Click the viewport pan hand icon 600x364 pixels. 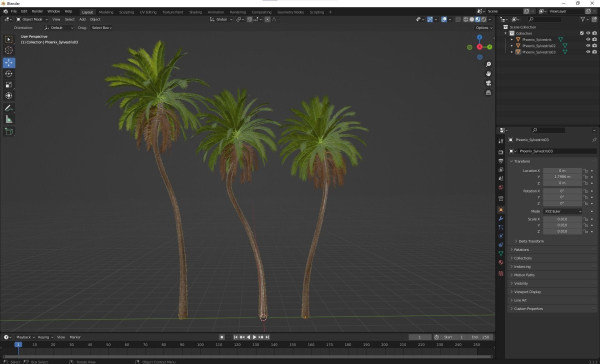coord(488,73)
